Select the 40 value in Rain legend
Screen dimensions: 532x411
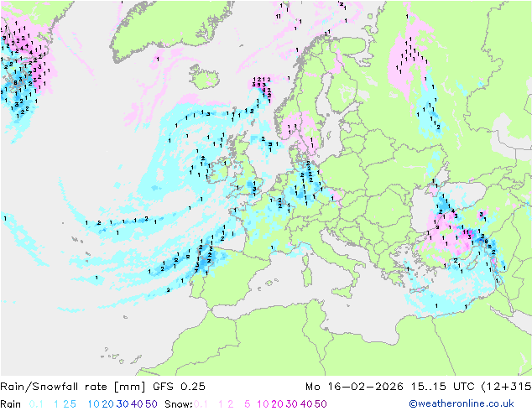(137, 404)
